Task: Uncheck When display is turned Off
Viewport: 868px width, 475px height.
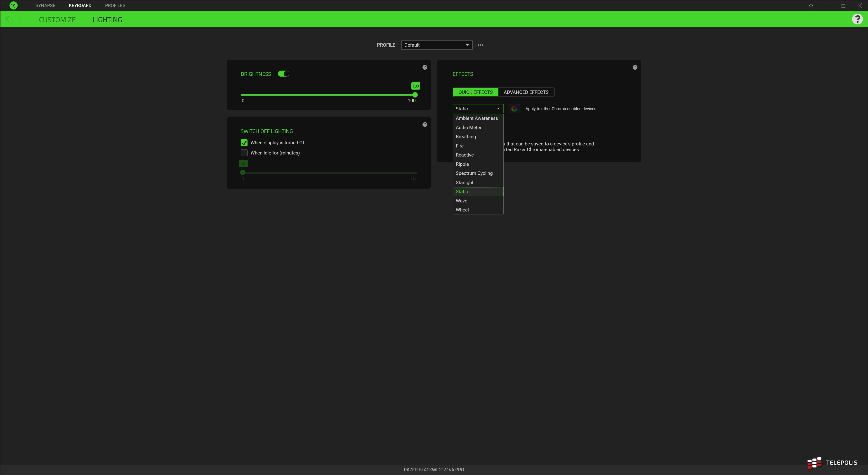Action: 244,142
